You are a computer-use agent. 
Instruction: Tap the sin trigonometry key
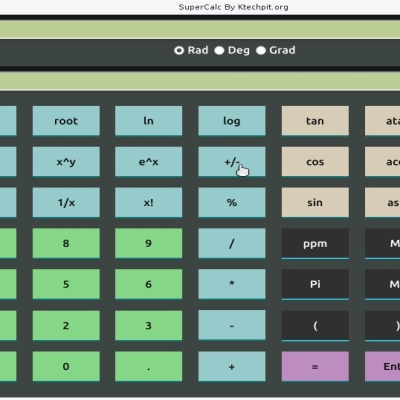315,202
